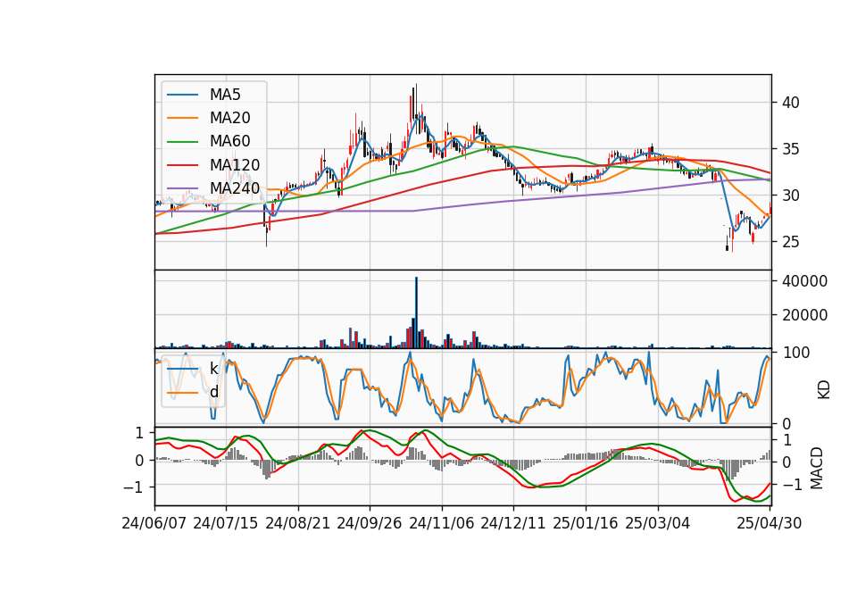The width and height of the screenshot is (857, 616).
Task: Click the 24/06/07 date axis label
Action: pyautogui.click(x=154, y=523)
